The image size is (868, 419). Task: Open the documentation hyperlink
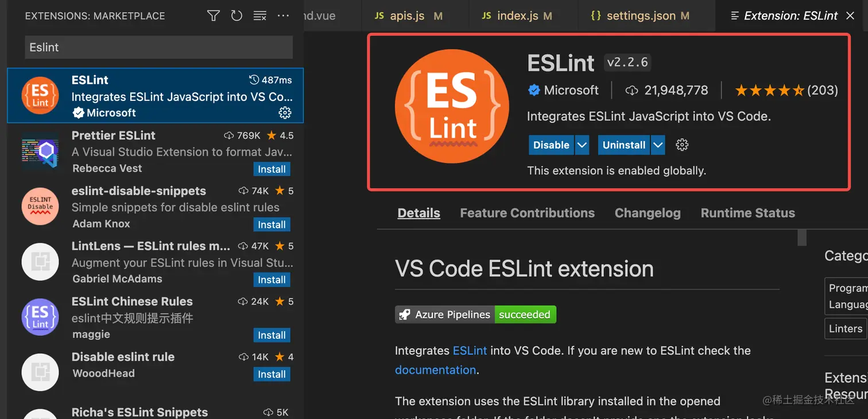(435, 370)
